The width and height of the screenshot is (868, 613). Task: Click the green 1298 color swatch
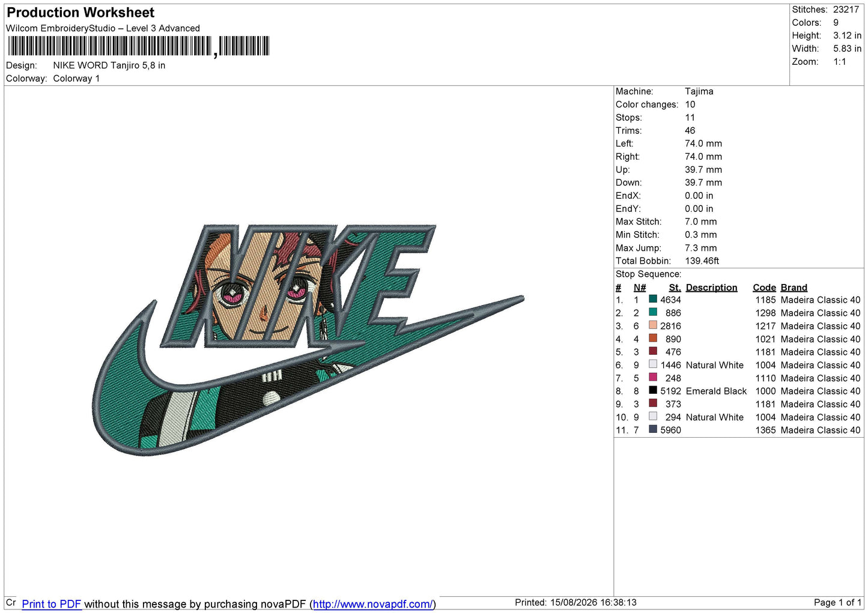653,312
